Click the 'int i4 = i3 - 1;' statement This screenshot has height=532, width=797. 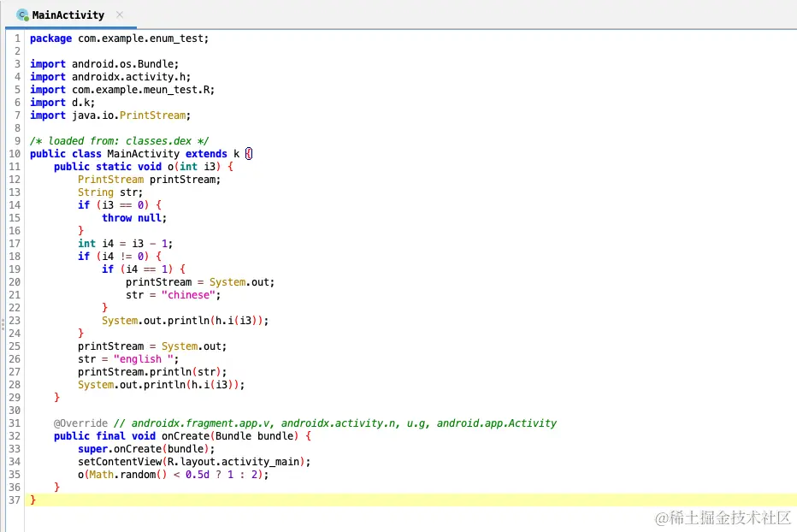(125, 244)
